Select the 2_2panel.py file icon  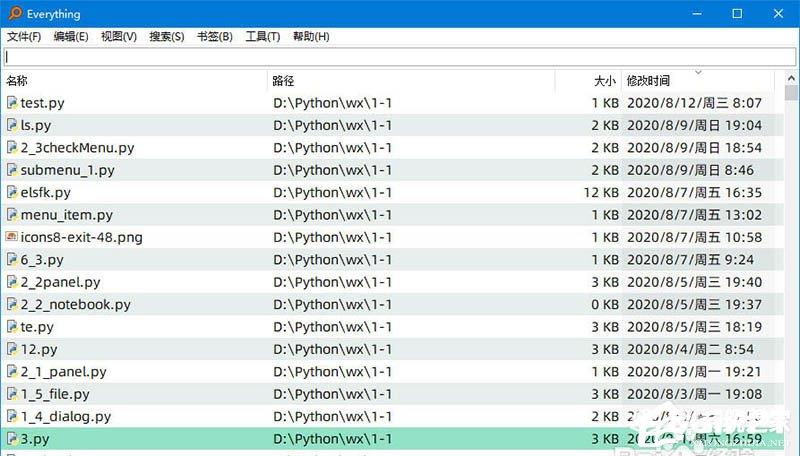coord(12,282)
